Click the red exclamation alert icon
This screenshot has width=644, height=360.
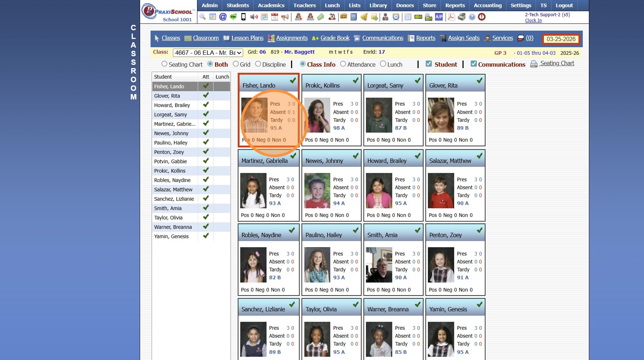tap(482, 17)
